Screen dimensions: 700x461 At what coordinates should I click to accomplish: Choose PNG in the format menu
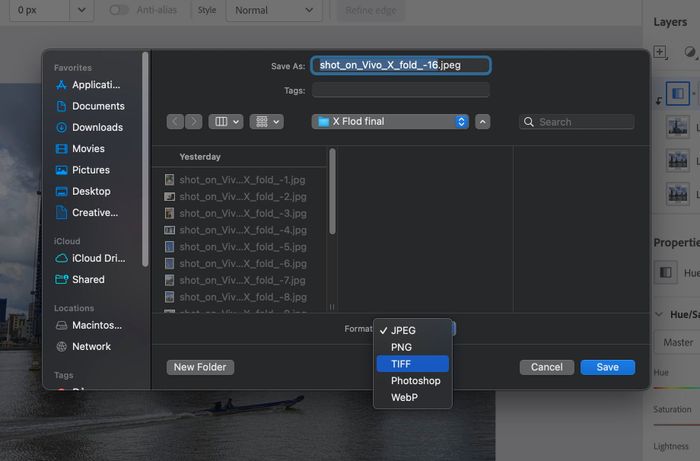(x=412, y=347)
